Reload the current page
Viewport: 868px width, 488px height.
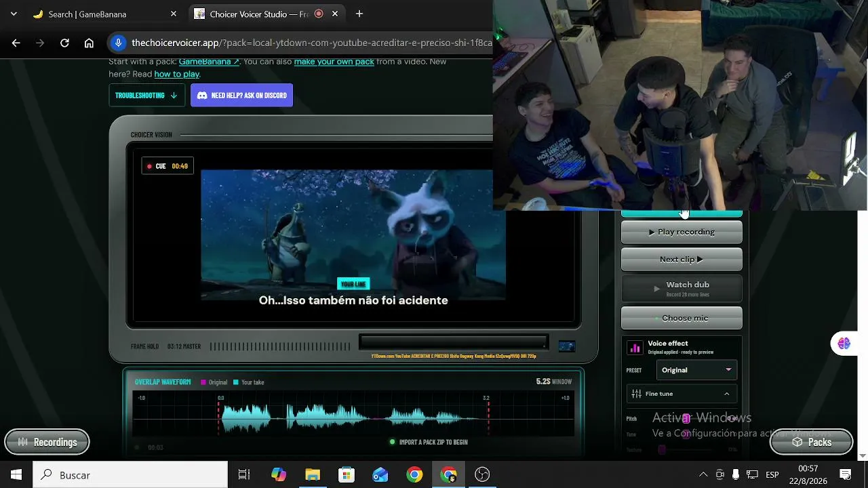[64, 43]
